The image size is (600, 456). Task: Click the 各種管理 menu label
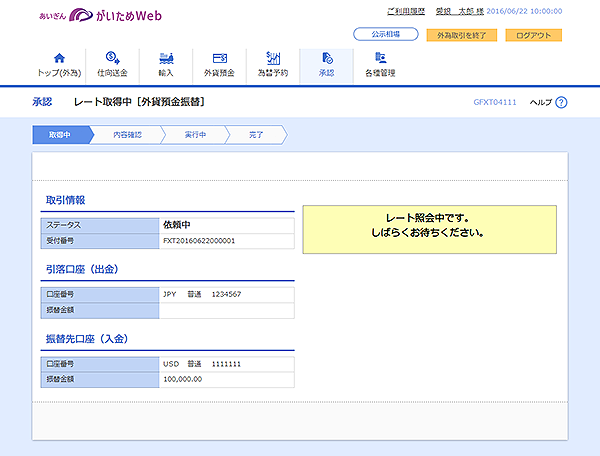click(380, 73)
